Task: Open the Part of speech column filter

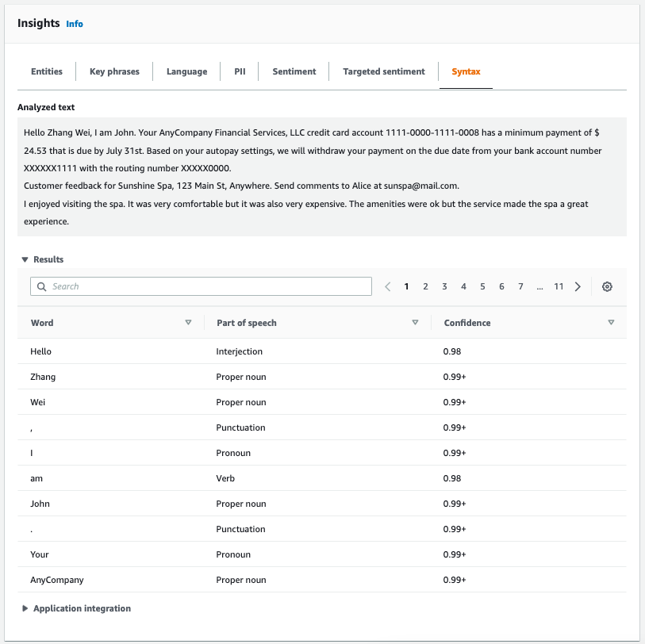Action: click(x=415, y=323)
